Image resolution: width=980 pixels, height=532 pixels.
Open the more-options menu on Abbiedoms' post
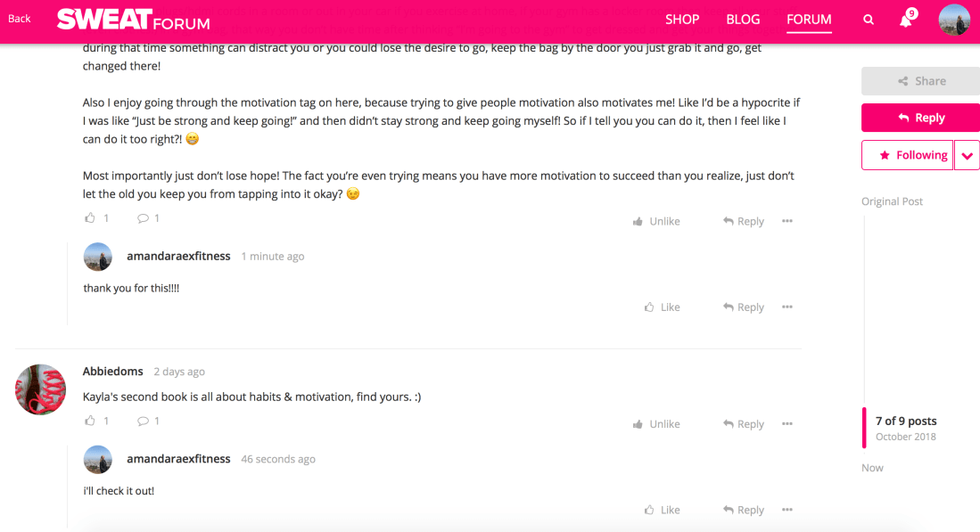click(x=787, y=423)
